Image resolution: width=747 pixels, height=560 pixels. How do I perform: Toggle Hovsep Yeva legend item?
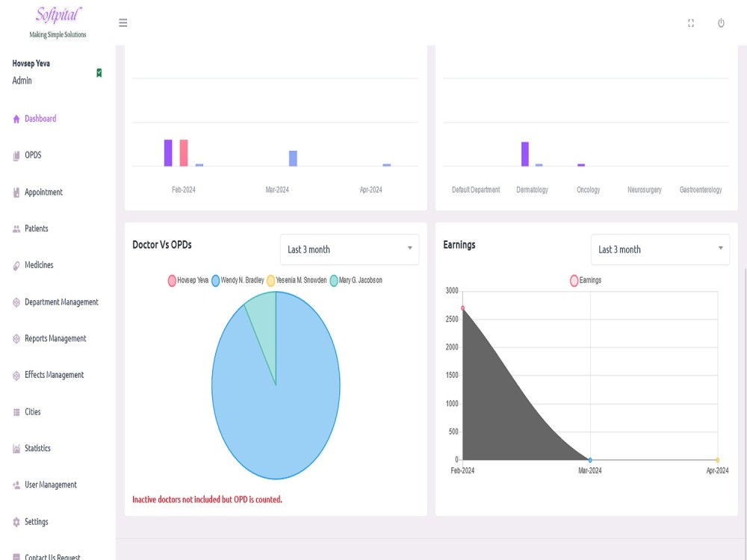[188, 281]
